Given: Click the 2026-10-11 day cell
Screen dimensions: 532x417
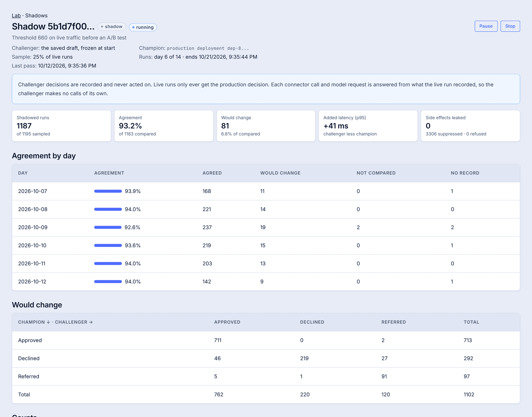Looking at the screenshot, I should tap(32, 263).
